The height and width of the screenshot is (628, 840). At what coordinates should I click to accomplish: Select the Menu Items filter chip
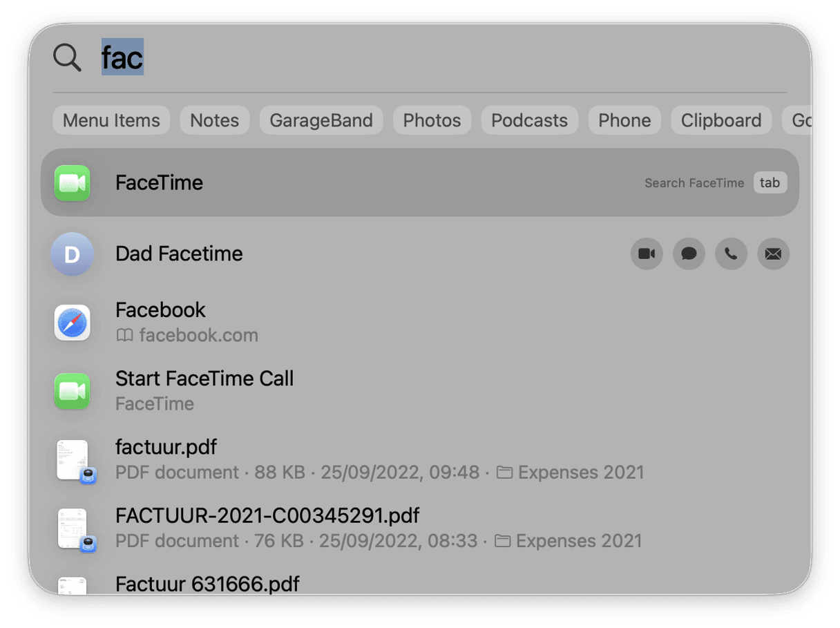click(111, 120)
